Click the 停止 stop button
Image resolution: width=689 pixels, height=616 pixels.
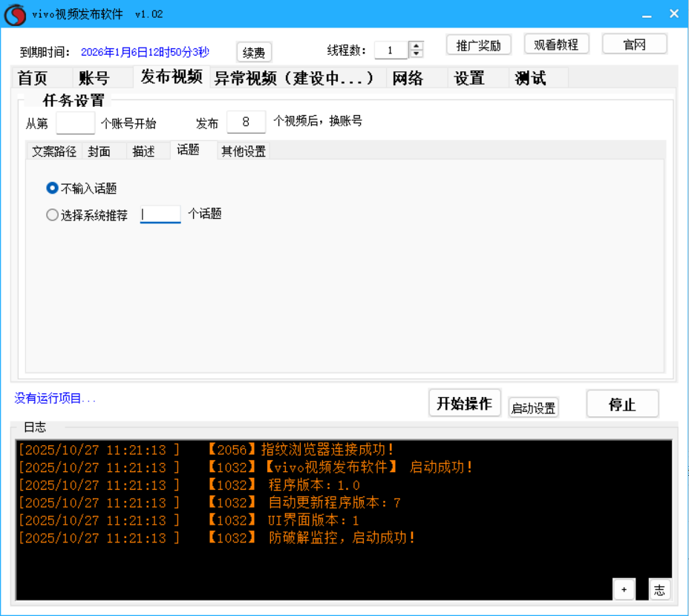[622, 402]
